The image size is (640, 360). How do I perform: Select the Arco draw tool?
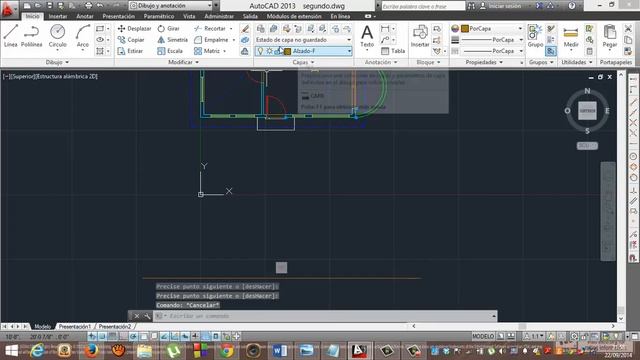pyautogui.click(x=83, y=36)
